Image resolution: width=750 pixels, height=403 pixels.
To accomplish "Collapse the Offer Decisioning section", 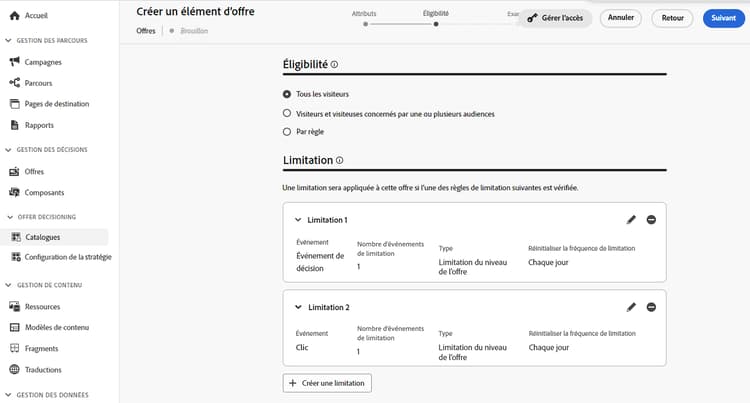I will pos(10,217).
